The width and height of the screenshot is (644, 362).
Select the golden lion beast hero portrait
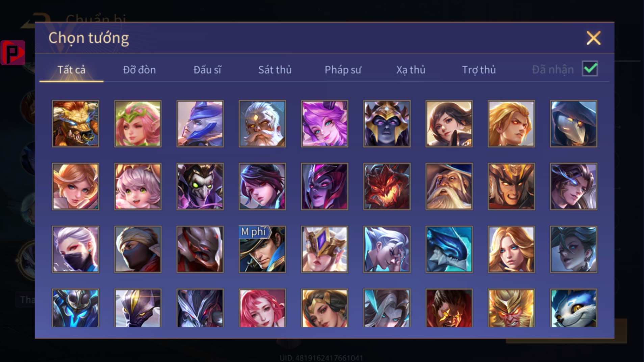(76, 124)
